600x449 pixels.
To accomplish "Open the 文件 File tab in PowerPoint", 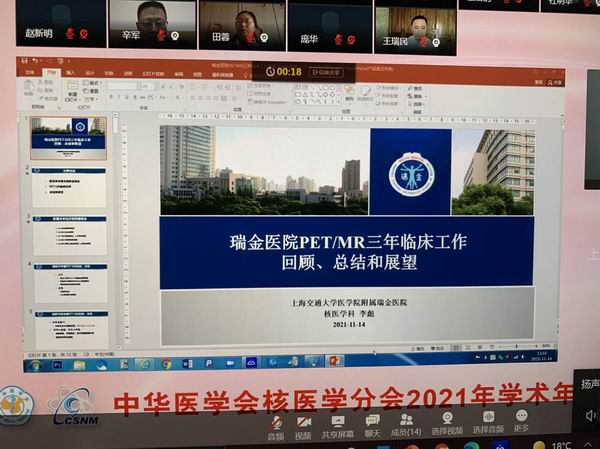I will click(x=30, y=72).
